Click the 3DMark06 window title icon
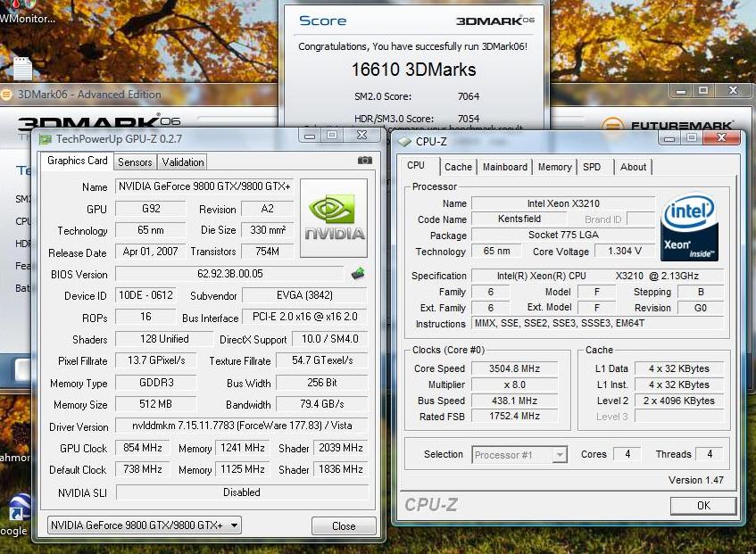Viewport: 756px width, 554px height. pyautogui.click(x=6, y=95)
